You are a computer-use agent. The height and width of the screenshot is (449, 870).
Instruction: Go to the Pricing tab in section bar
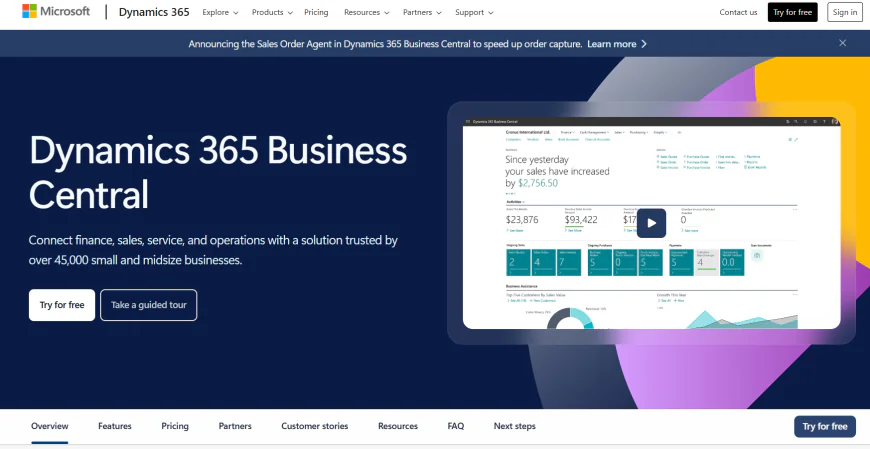175,426
